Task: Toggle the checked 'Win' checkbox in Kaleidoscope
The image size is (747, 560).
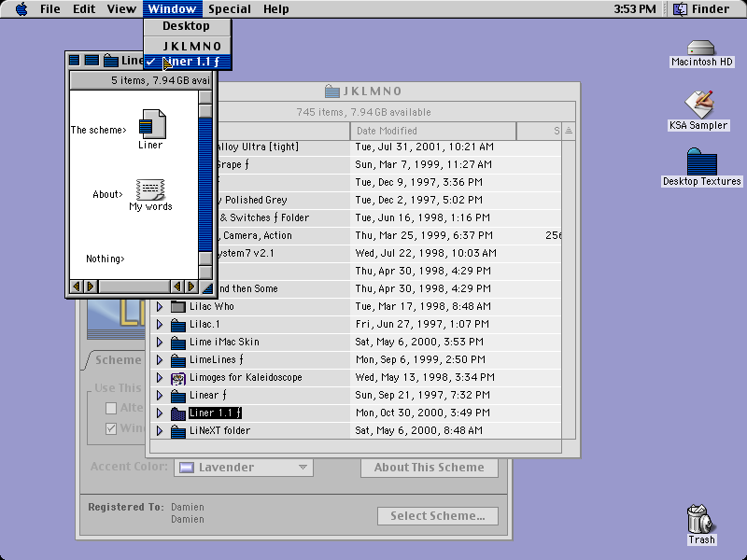Action: point(111,428)
